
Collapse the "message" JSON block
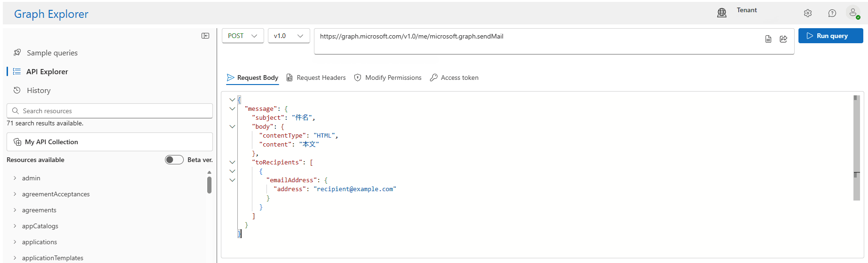(232, 108)
